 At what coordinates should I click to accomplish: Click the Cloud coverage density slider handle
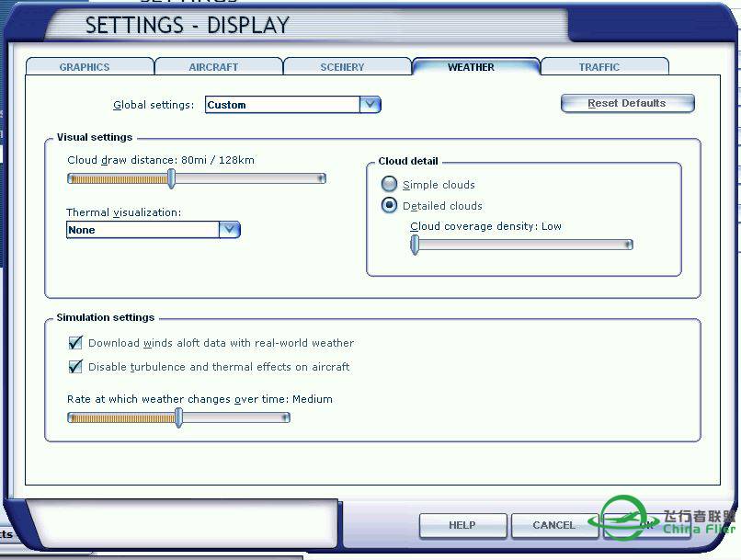415,245
